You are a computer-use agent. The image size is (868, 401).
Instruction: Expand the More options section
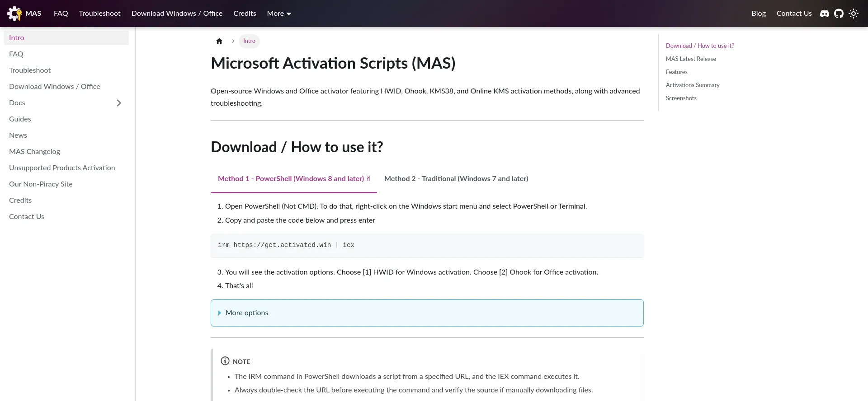[427, 313]
